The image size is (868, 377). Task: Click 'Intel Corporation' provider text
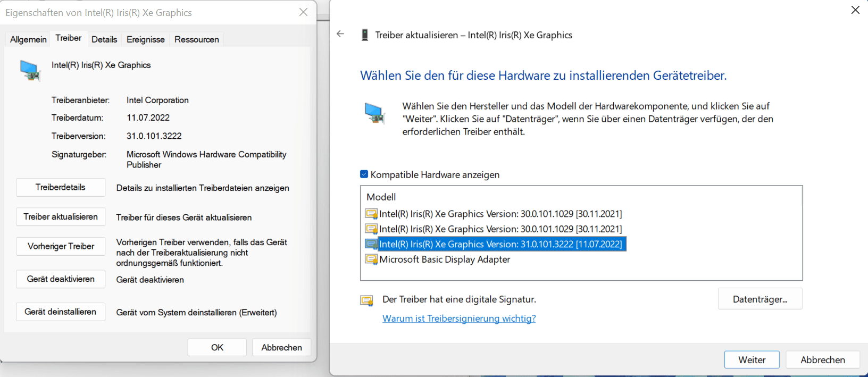click(157, 100)
